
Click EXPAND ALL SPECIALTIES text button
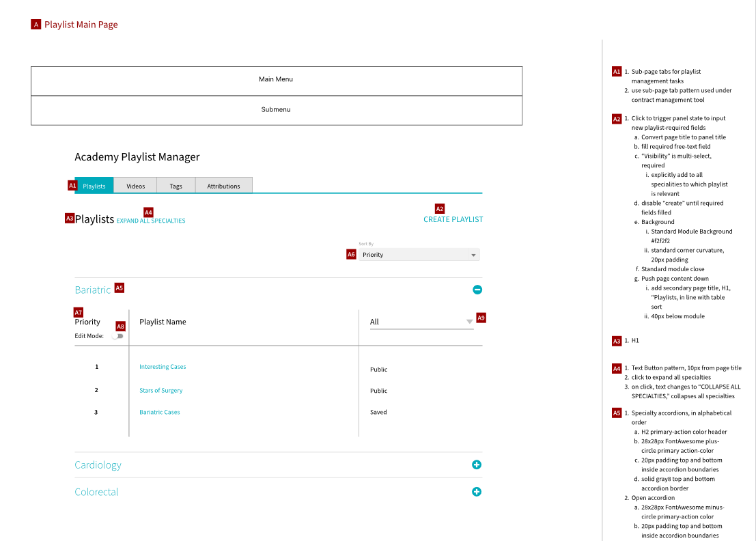pos(151,221)
